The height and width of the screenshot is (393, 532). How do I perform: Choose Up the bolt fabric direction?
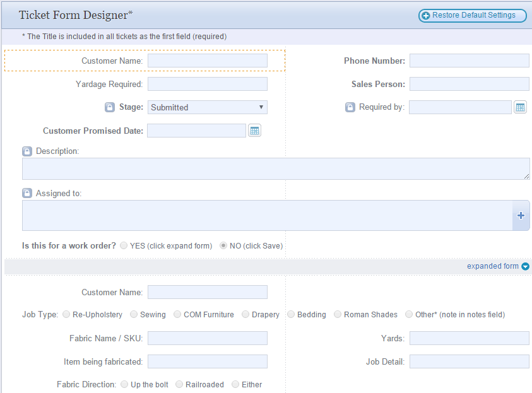pyautogui.click(x=124, y=384)
